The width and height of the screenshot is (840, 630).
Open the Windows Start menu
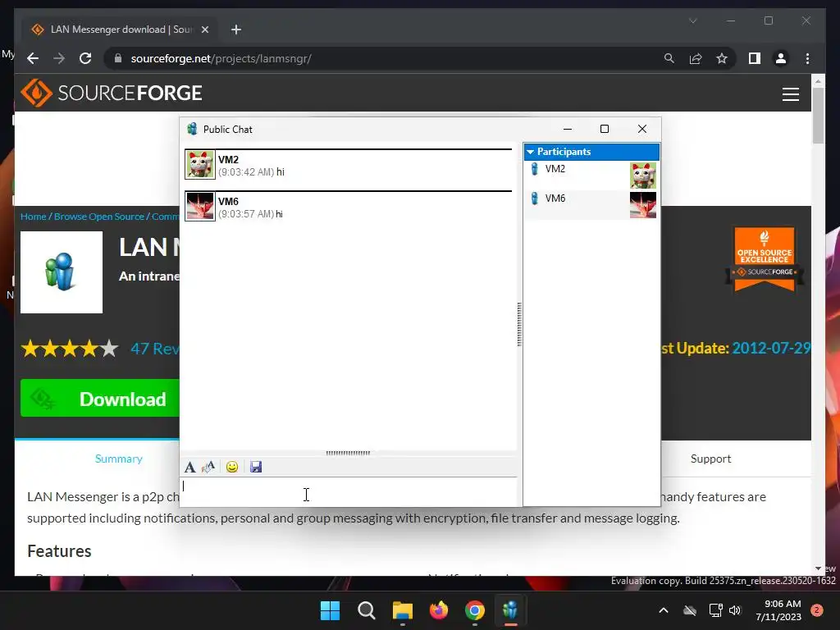pyautogui.click(x=330, y=610)
